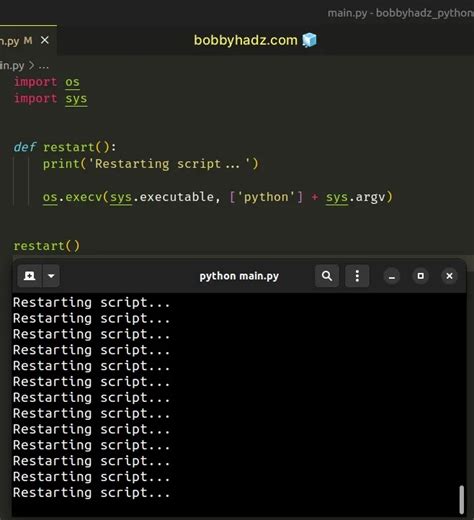Screen dimensions: 474x520
Task: Click the last 'Restarting script...' terminal line
Action: 92,493
